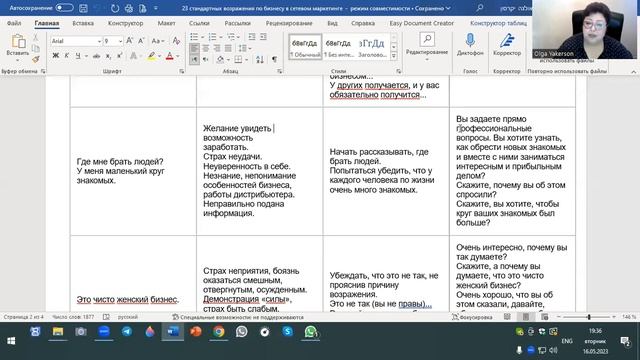The width and height of the screenshot is (640, 360).
Task: Toggle Subscript formatting
Action: [x=108, y=56]
